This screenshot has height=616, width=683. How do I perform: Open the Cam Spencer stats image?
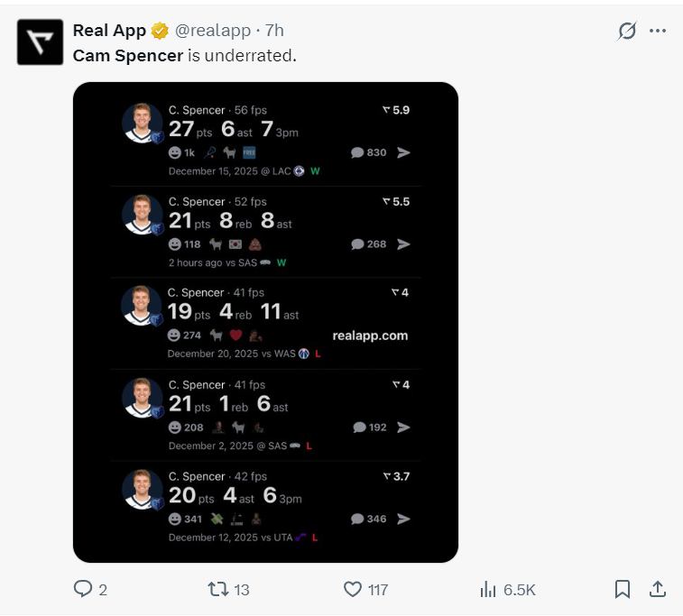[x=265, y=322]
